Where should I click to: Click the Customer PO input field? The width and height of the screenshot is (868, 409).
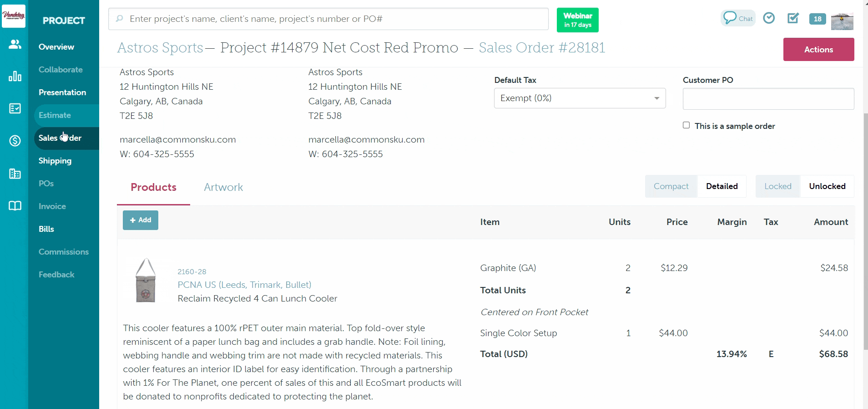pos(768,99)
